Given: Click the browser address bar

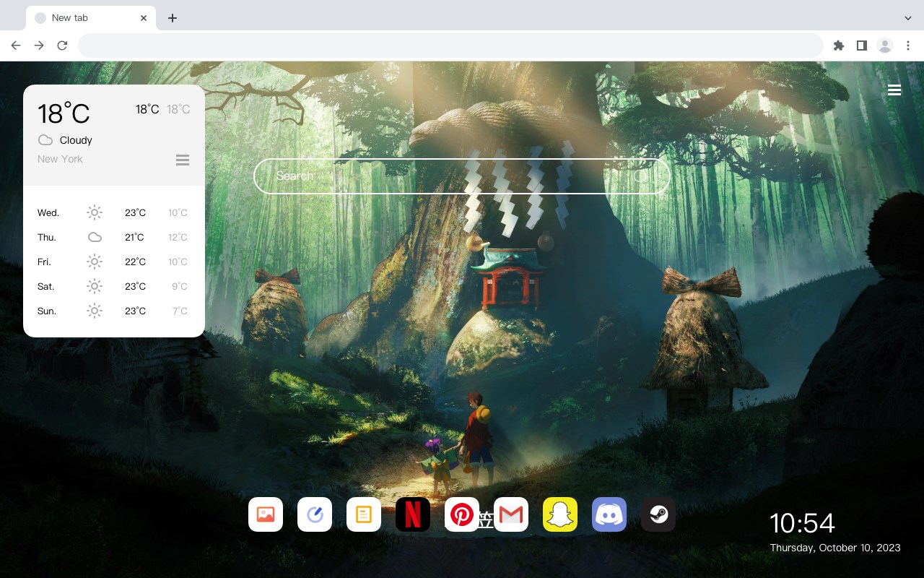Looking at the screenshot, I should click(x=450, y=46).
